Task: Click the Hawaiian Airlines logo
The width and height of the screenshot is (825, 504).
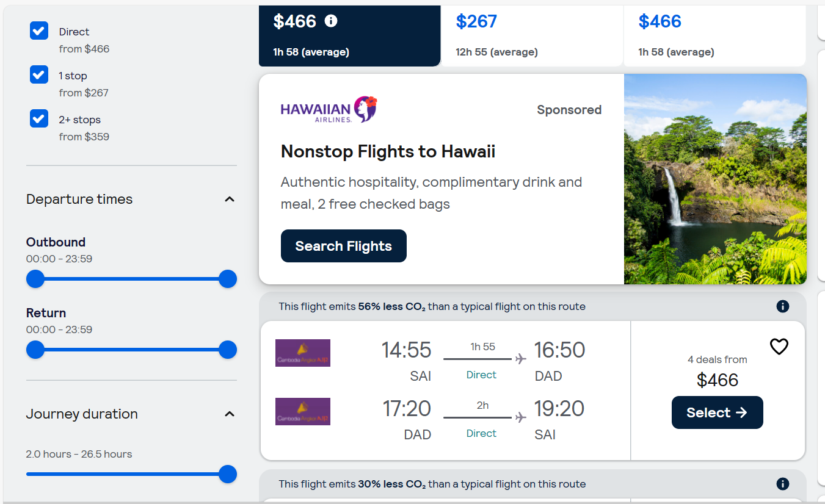Action: (329, 110)
